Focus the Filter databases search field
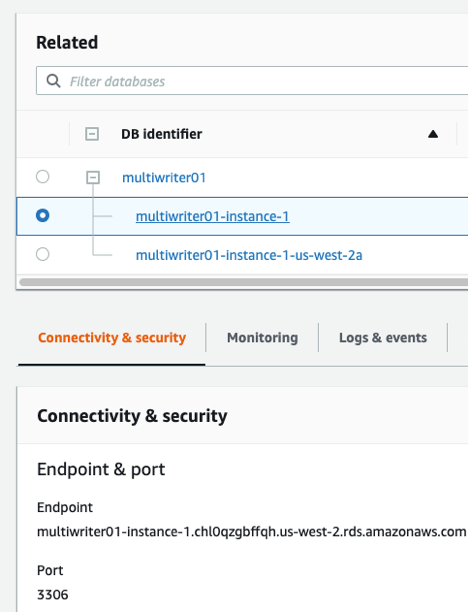This screenshot has width=468, height=612. point(252,81)
